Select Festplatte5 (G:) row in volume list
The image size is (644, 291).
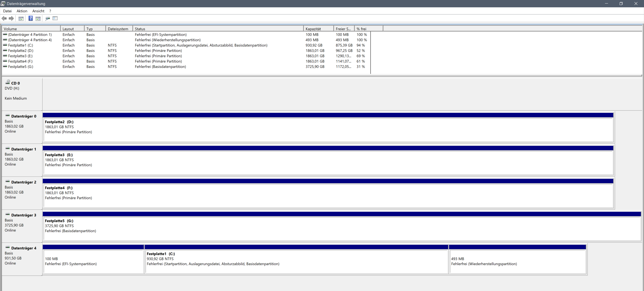pyautogui.click(x=20, y=67)
